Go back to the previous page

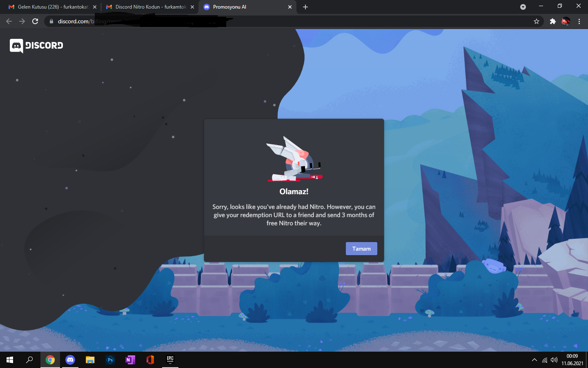pos(9,21)
